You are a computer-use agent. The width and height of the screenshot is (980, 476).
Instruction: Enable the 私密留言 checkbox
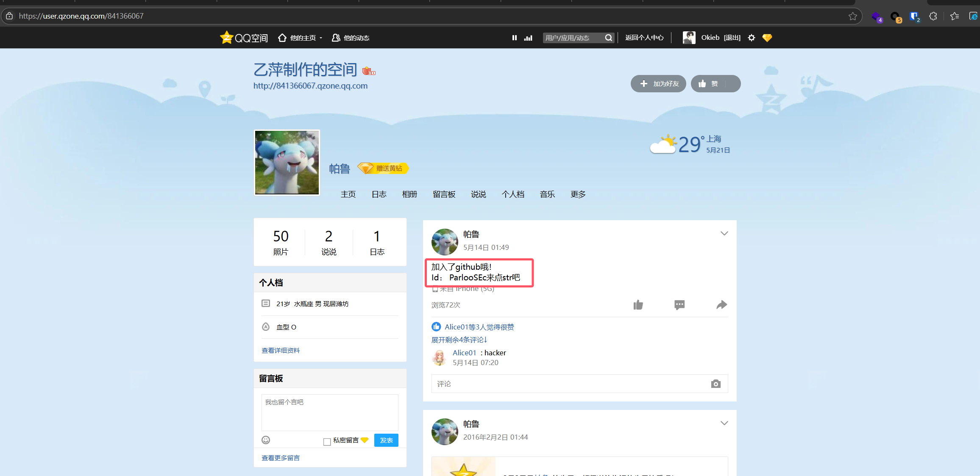pyautogui.click(x=327, y=442)
